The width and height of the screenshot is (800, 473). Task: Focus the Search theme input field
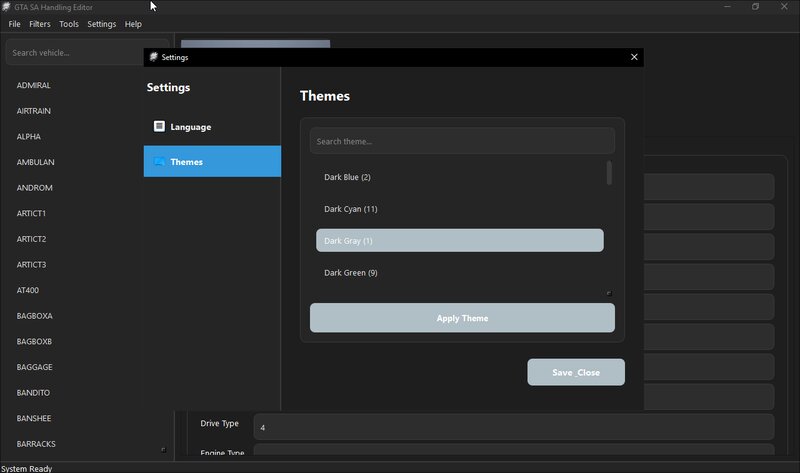pyautogui.click(x=462, y=141)
